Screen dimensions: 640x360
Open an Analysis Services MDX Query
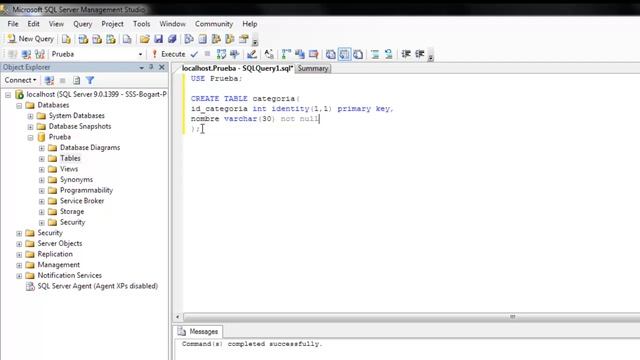[83, 39]
